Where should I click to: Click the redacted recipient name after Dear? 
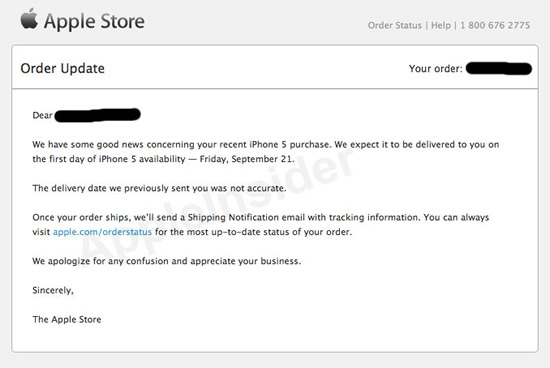pyautogui.click(x=98, y=115)
